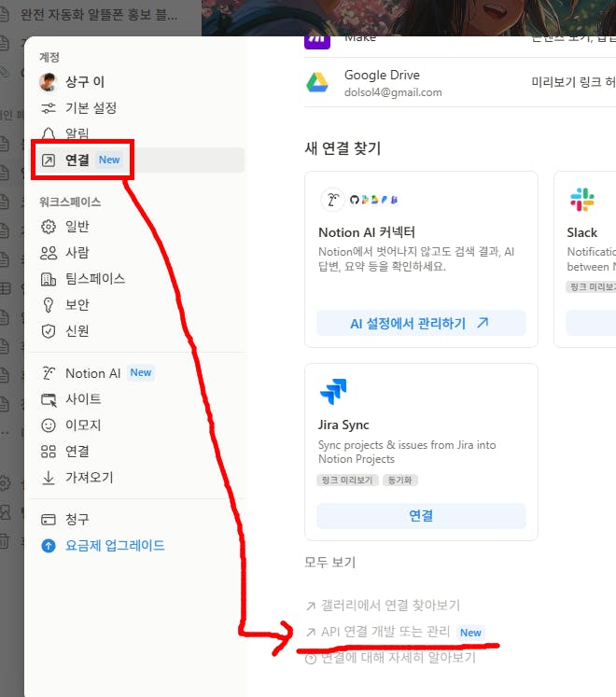Select the 연결 New account item
Viewport: 616px width, 697px height.
pyautogui.click(x=138, y=160)
